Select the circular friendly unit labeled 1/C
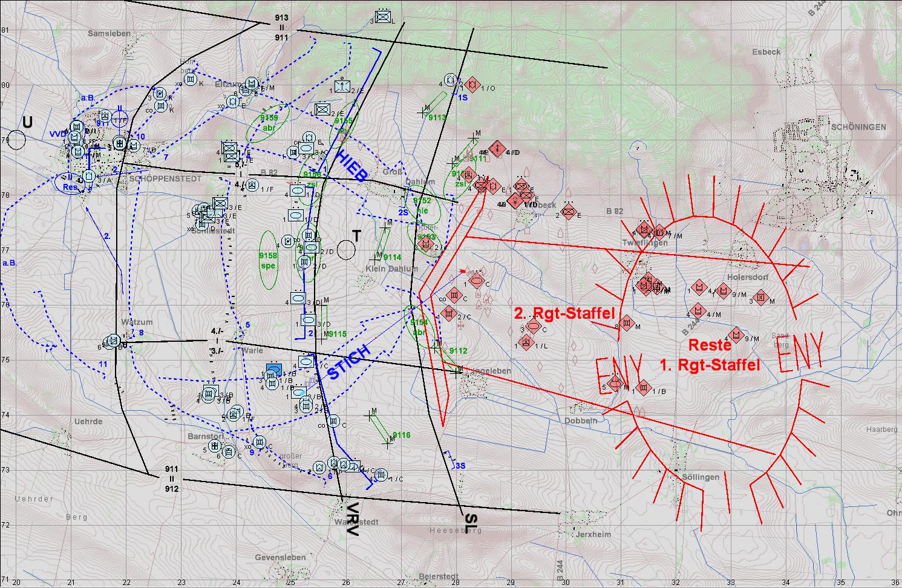The height and width of the screenshot is (588, 902). 381,475
